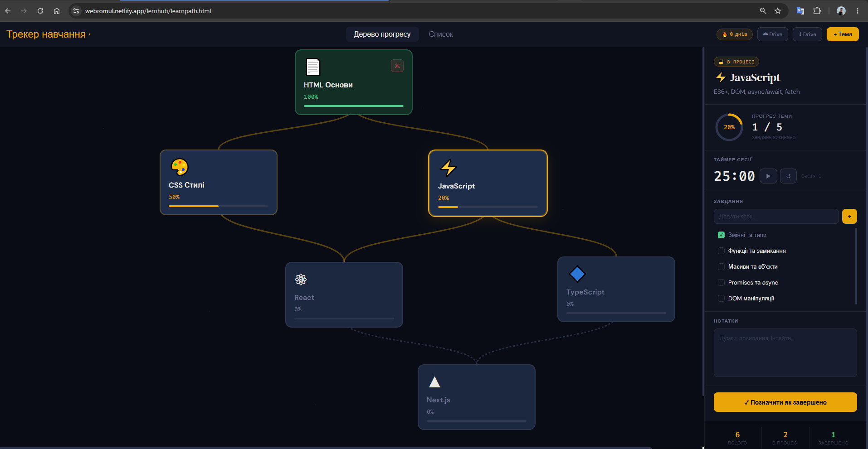
Task: Click the atom icon on React card
Action: click(x=301, y=279)
